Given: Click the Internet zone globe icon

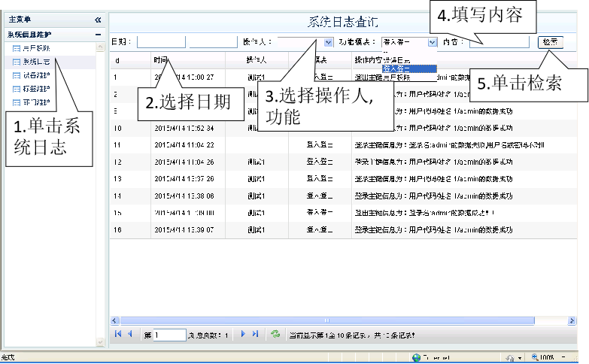Looking at the screenshot, I should [416, 358].
